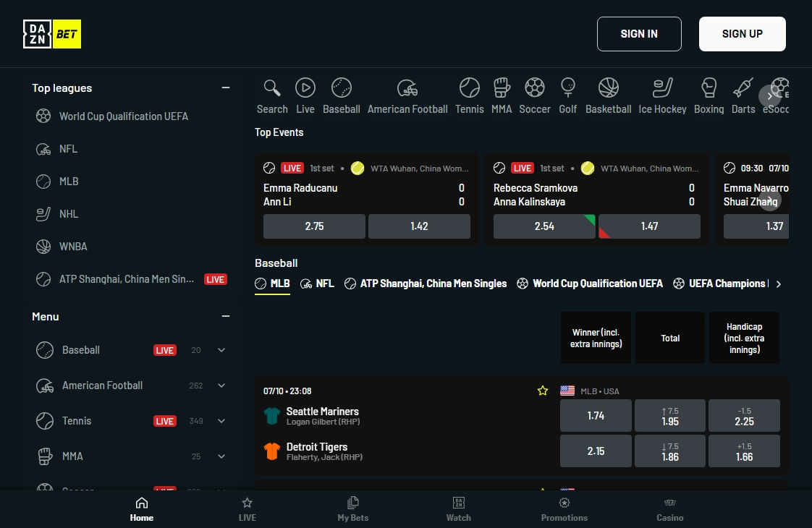Switch to the UEFA Champions tab

click(720, 284)
